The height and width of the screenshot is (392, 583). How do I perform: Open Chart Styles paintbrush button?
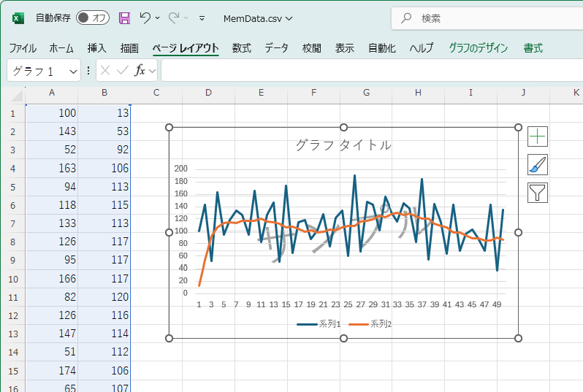coord(538,165)
